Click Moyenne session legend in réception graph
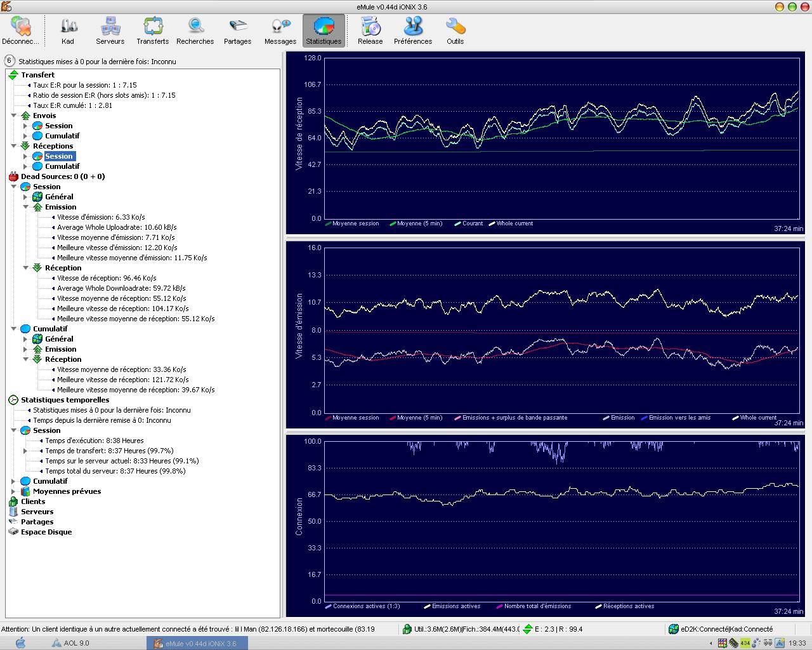This screenshot has height=650, width=812. (352, 223)
